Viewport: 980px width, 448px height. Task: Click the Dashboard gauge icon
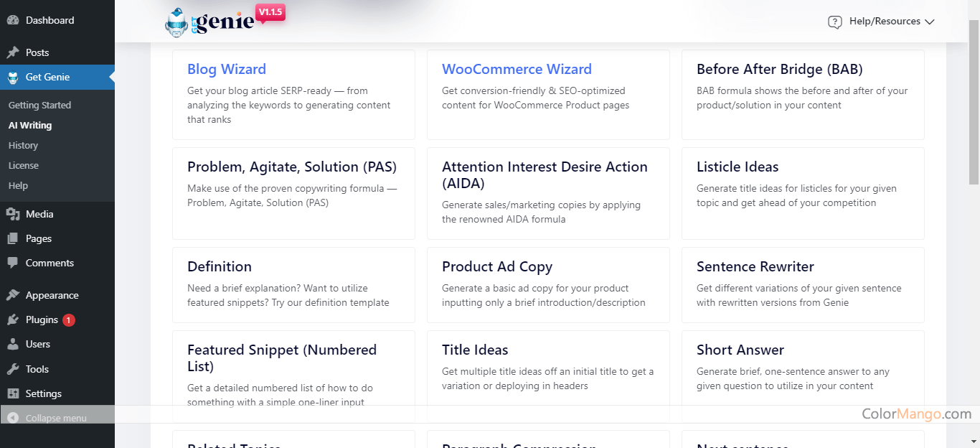[x=13, y=20]
